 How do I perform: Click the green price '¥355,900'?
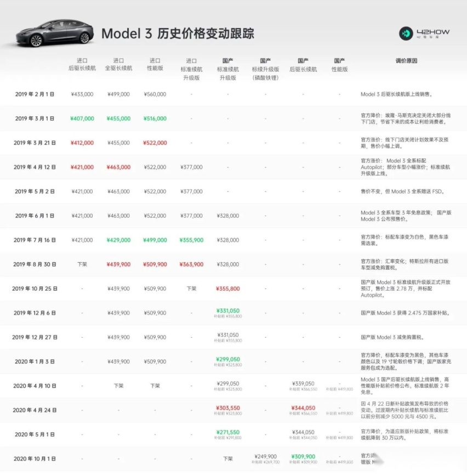191,240
